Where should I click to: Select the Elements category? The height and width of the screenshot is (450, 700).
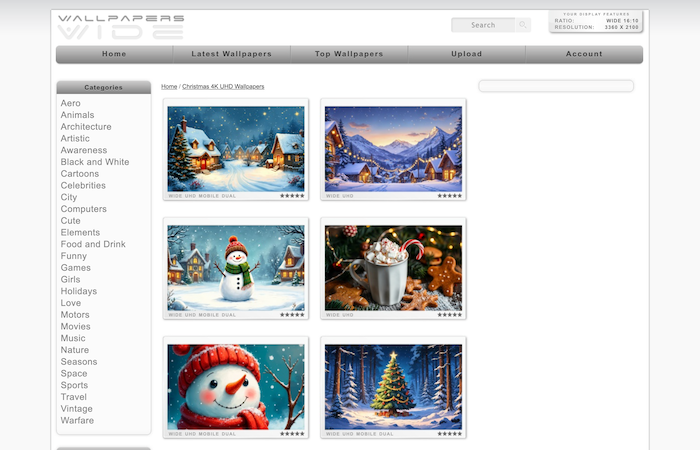click(x=80, y=233)
